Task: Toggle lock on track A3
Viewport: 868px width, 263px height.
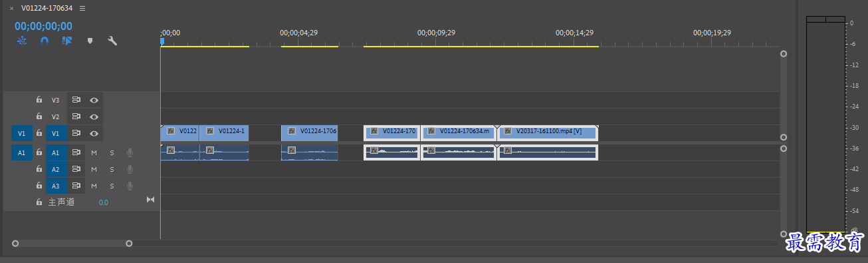Action: point(39,186)
